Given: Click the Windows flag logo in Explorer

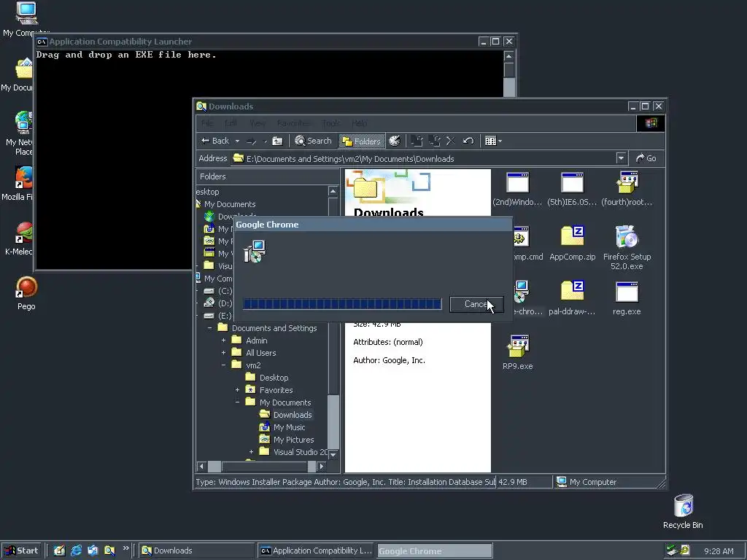Looking at the screenshot, I should point(651,123).
